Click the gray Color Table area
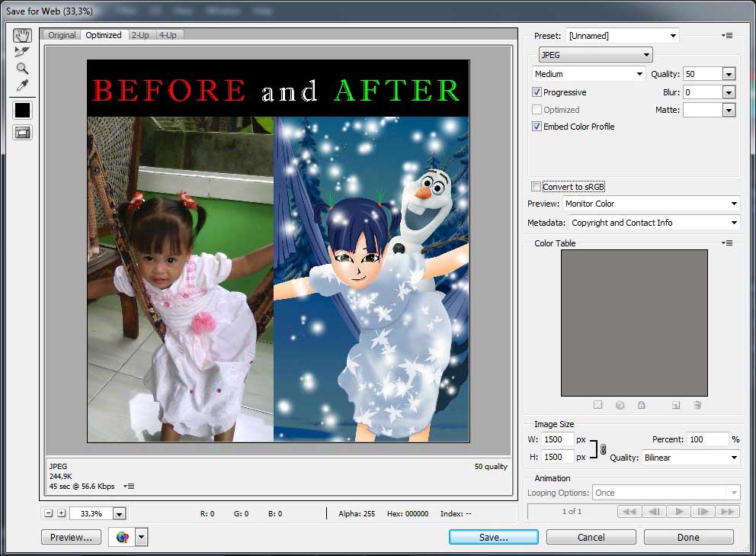The width and height of the screenshot is (756, 556). 634,323
